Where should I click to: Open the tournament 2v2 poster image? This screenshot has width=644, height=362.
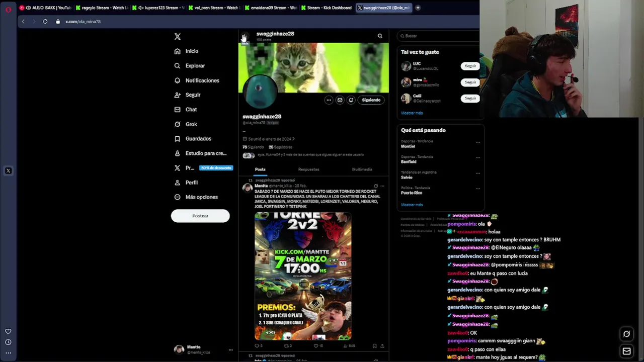(x=303, y=276)
